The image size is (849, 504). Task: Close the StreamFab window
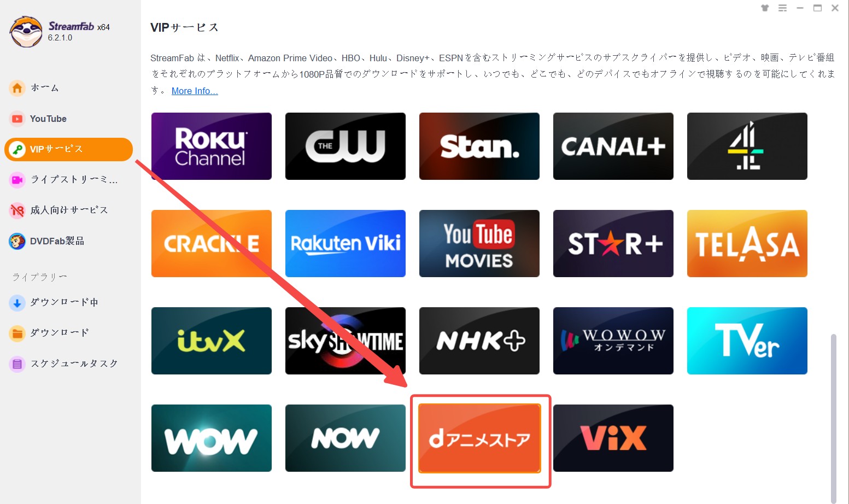point(835,8)
